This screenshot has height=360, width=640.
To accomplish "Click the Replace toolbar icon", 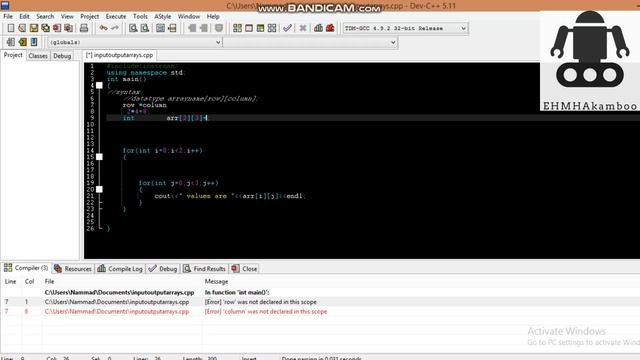I will pyautogui.click(x=144, y=28).
